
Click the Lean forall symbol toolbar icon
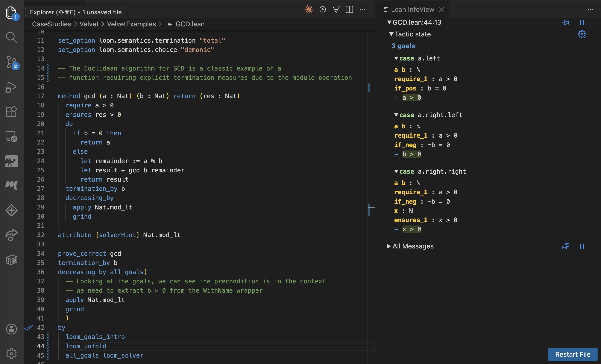[x=336, y=9]
